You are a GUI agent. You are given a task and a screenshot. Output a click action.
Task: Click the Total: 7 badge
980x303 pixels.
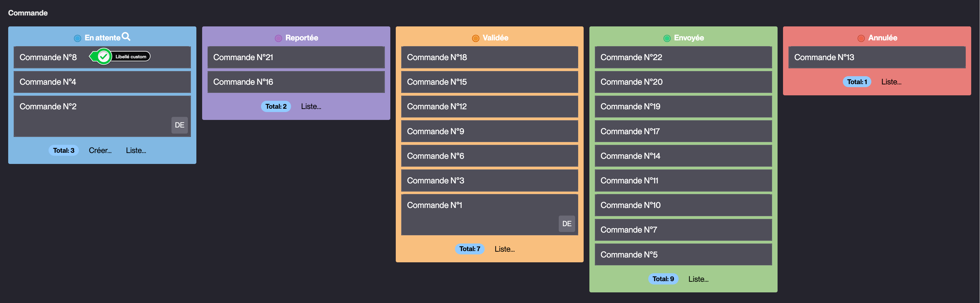click(x=470, y=249)
